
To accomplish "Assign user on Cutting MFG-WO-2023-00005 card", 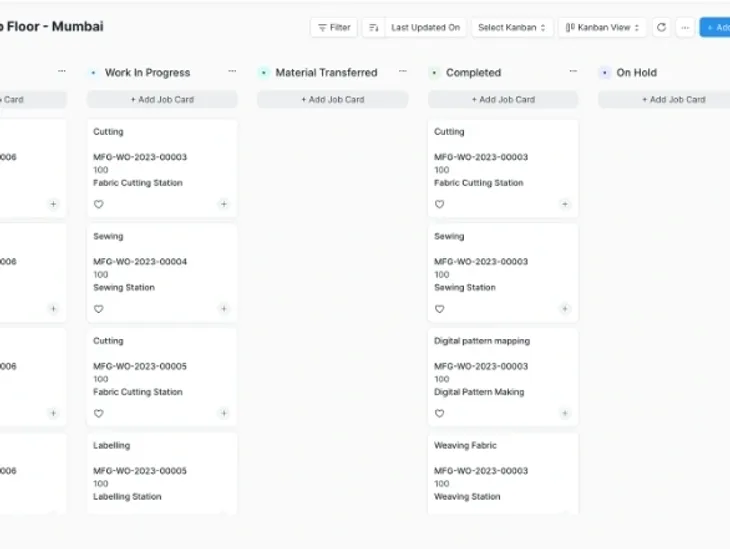I will tap(224, 413).
